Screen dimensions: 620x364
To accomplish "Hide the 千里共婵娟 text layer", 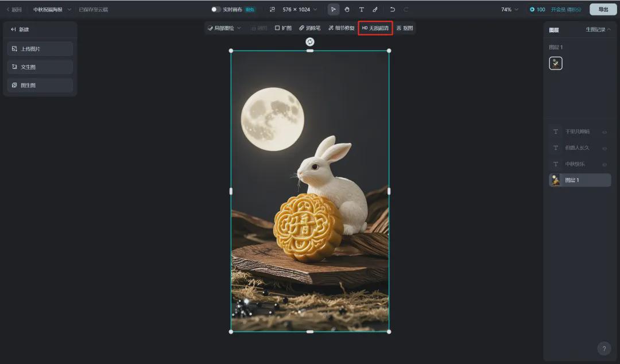I will (604, 132).
